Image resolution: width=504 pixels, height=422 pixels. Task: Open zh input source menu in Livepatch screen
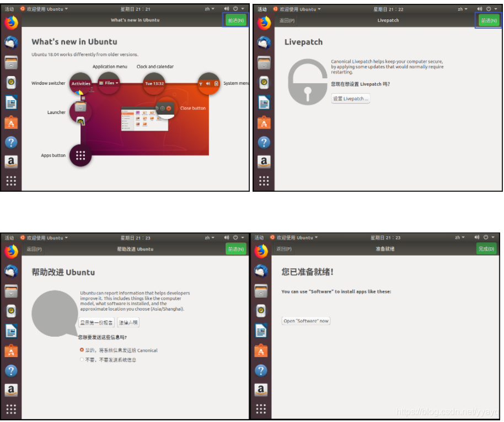click(x=463, y=9)
